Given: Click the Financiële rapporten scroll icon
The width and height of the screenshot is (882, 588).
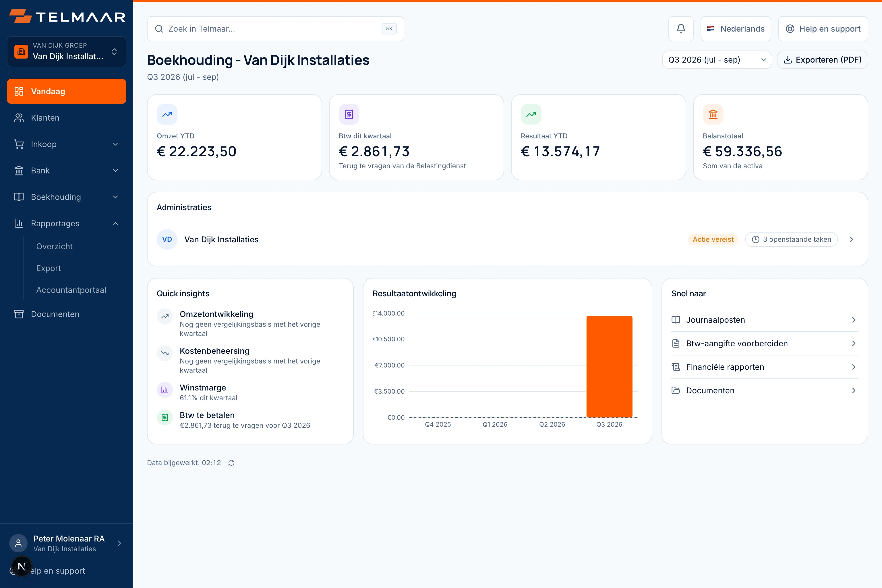Looking at the screenshot, I should [x=676, y=367].
